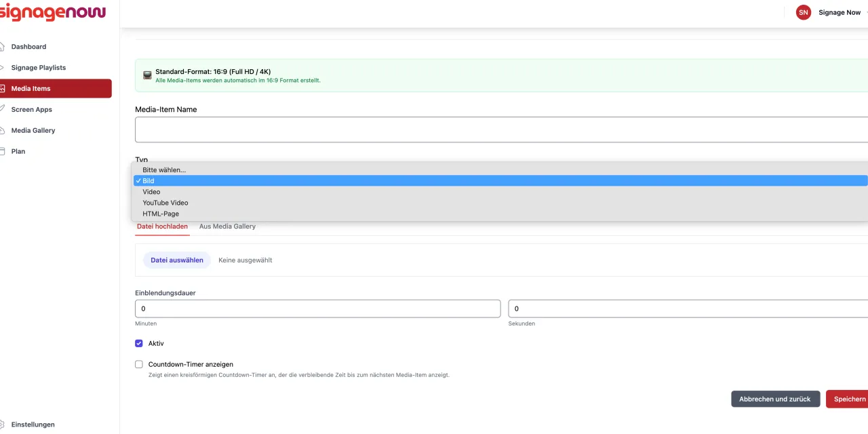868x434 pixels.
Task: Focus the Media-Item Name input field
Action: point(501,130)
